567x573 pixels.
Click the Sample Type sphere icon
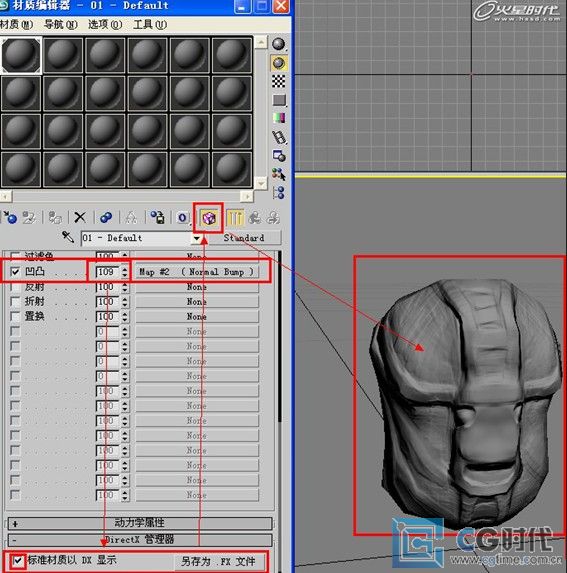[x=279, y=44]
